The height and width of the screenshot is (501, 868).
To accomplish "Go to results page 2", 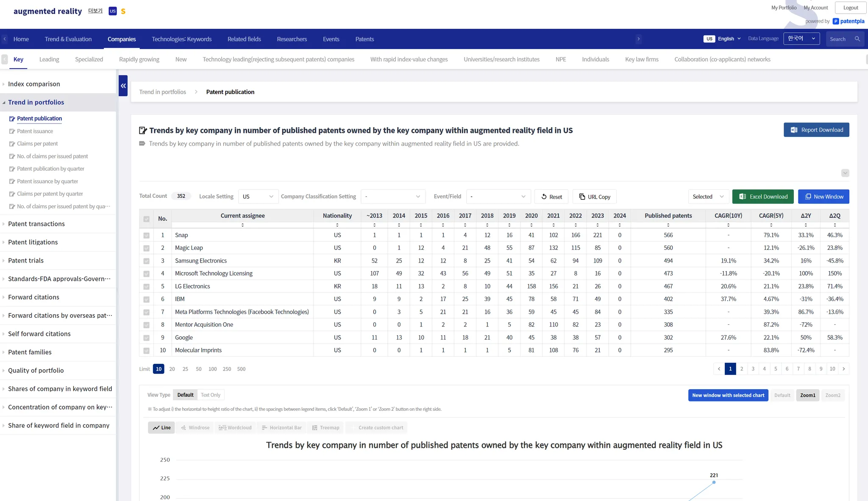I will (741, 369).
